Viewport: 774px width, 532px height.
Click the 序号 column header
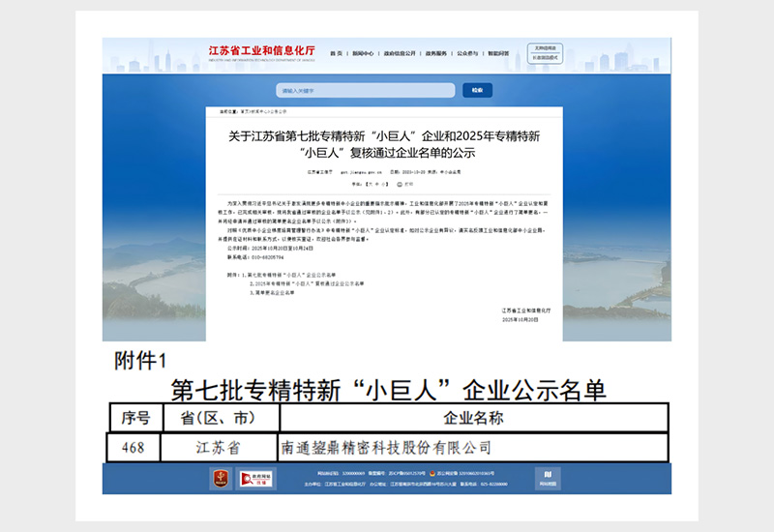pyautogui.click(x=135, y=418)
